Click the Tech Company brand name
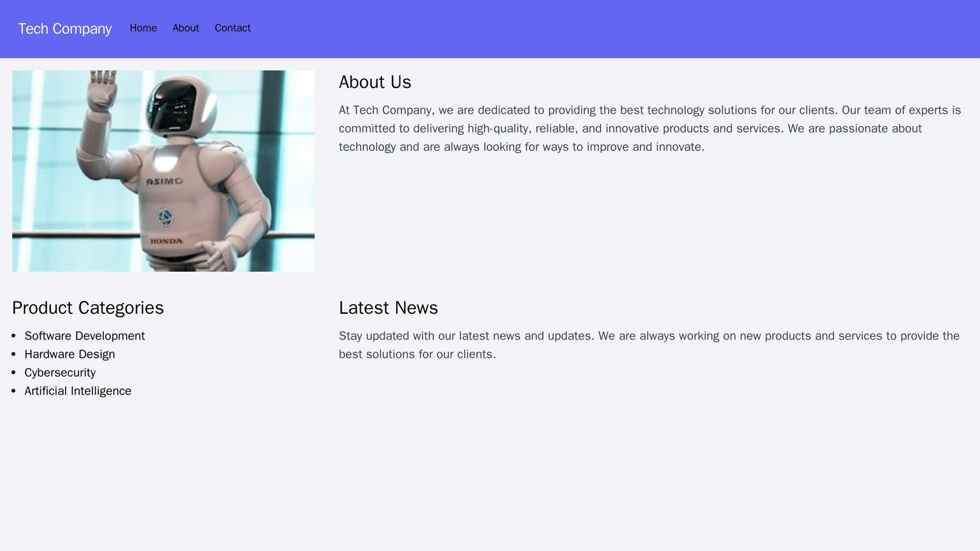 (64, 28)
